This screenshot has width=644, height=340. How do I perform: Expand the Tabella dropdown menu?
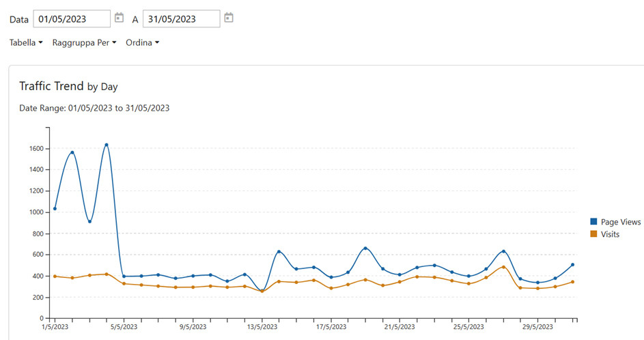pos(26,42)
